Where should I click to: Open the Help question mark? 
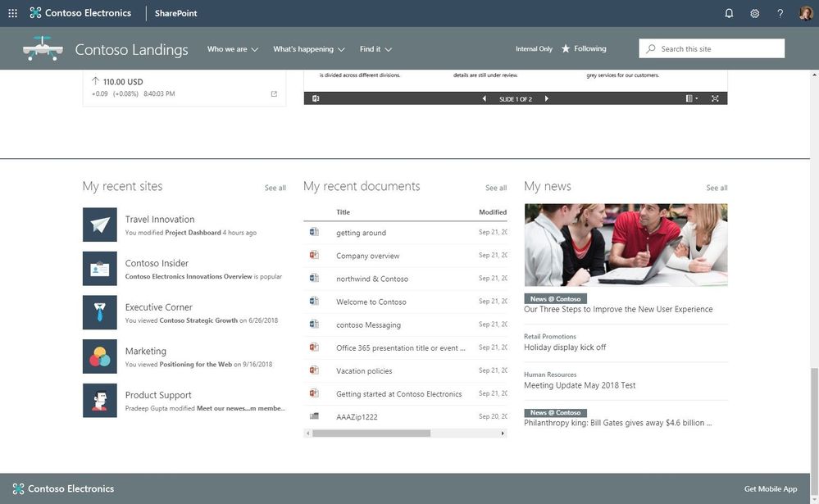point(779,13)
